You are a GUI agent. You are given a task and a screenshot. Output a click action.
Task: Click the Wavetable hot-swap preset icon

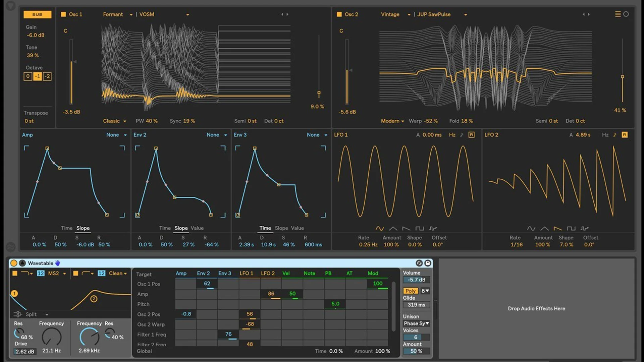coord(419,263)
